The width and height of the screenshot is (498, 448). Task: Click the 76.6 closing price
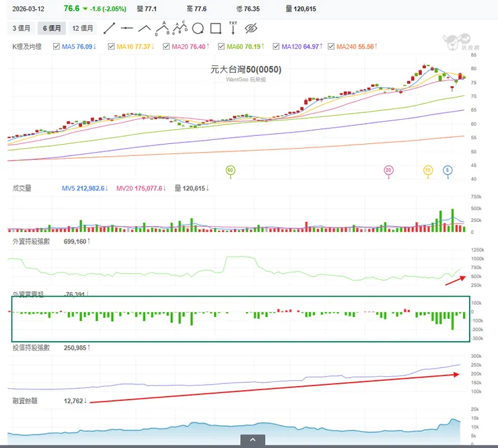click(x=71, y=8)
